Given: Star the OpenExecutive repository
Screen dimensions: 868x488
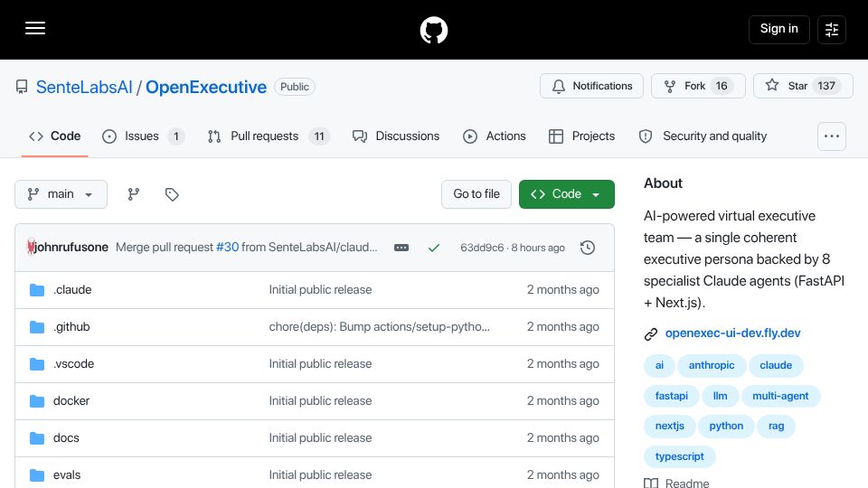Looking at the screenshot, I should coord(803,86).
